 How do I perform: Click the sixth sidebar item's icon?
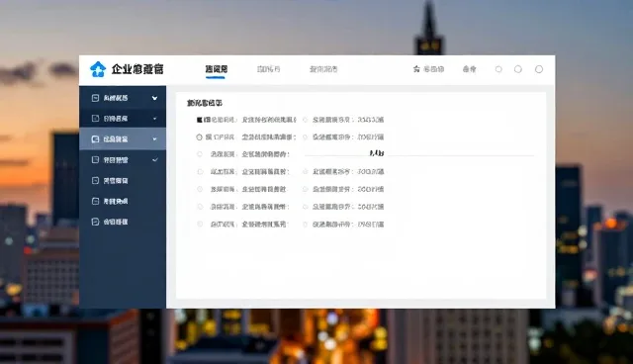pyautogui.click(x=95, y=201)
